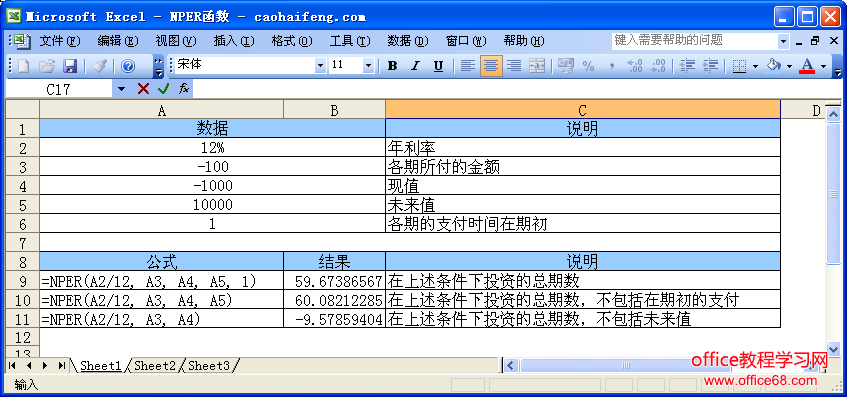Screen dimensions: 847x397
Task: Align text right
Action: click(514, 66)
